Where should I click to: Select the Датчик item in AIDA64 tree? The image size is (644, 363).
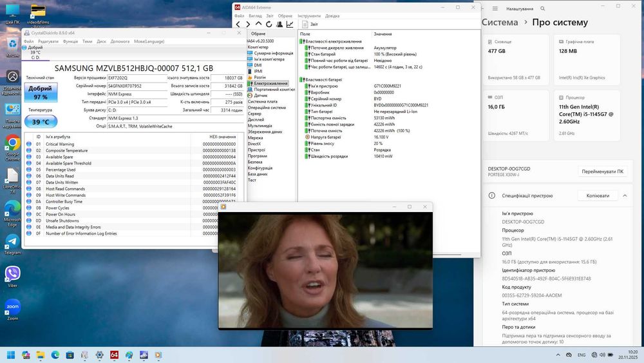tap(260, 95)
